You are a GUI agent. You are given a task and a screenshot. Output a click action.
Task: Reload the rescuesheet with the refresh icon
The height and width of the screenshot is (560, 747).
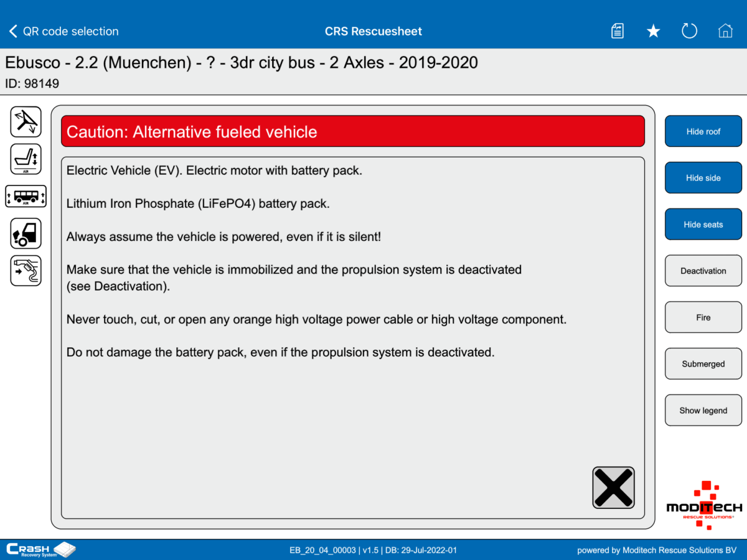click(x=689, y=30)
